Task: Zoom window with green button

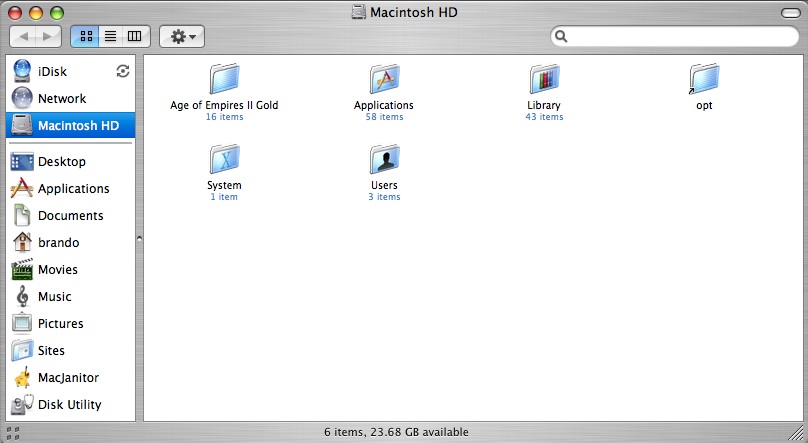Action: tap(57, 13)
